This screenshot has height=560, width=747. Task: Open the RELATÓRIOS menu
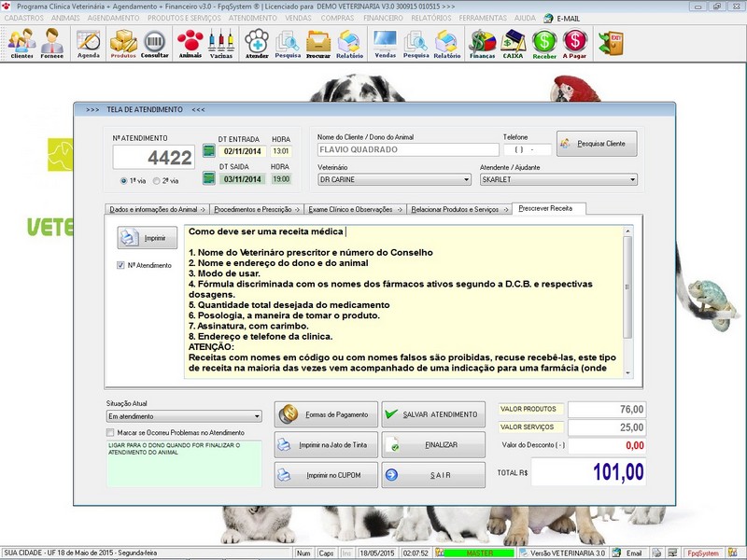(x=431, y=18)
